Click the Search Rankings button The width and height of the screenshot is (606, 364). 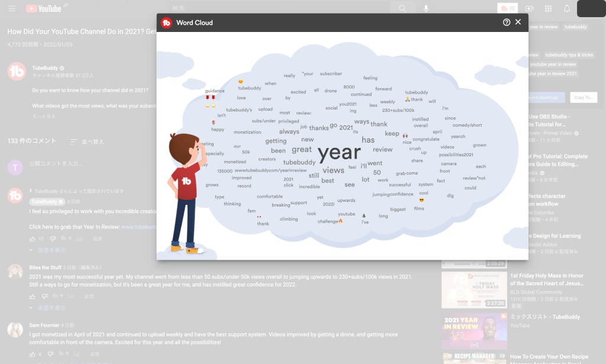point(546,98)
